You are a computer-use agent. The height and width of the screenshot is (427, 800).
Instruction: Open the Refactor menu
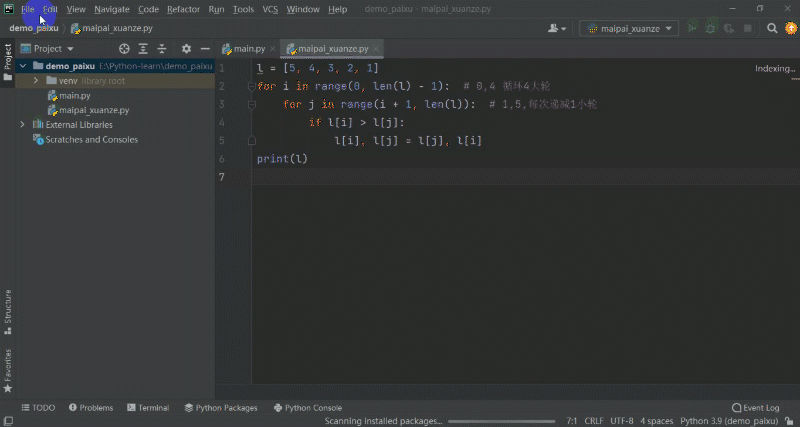(183, 9)
